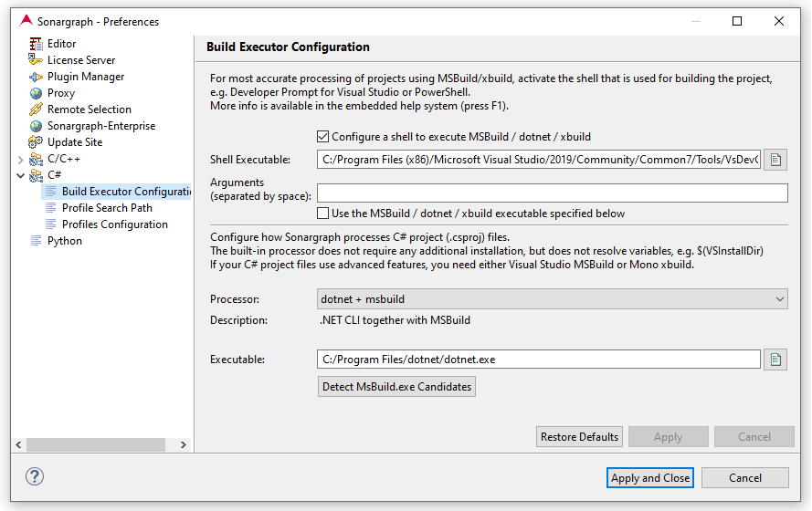The image size is (812, 511).
Task: Open Profiles Configuration page
Action: click(115, 224)
